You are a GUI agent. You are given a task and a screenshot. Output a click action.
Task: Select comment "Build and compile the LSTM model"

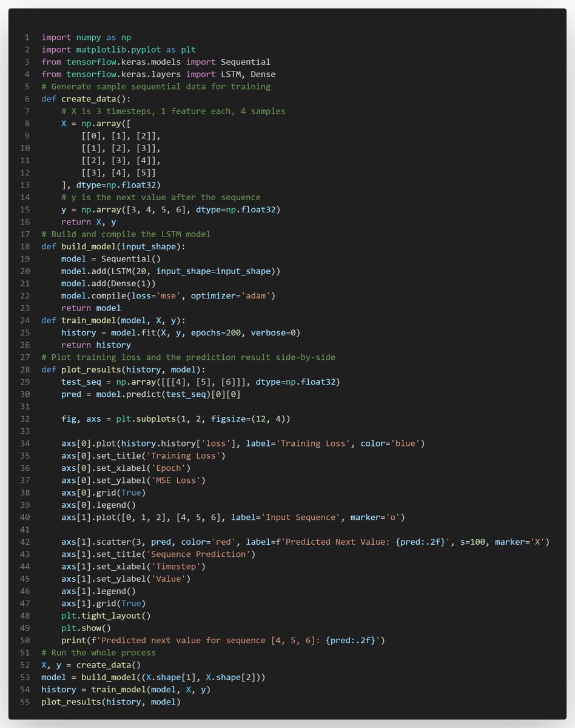tap(126, 234)
